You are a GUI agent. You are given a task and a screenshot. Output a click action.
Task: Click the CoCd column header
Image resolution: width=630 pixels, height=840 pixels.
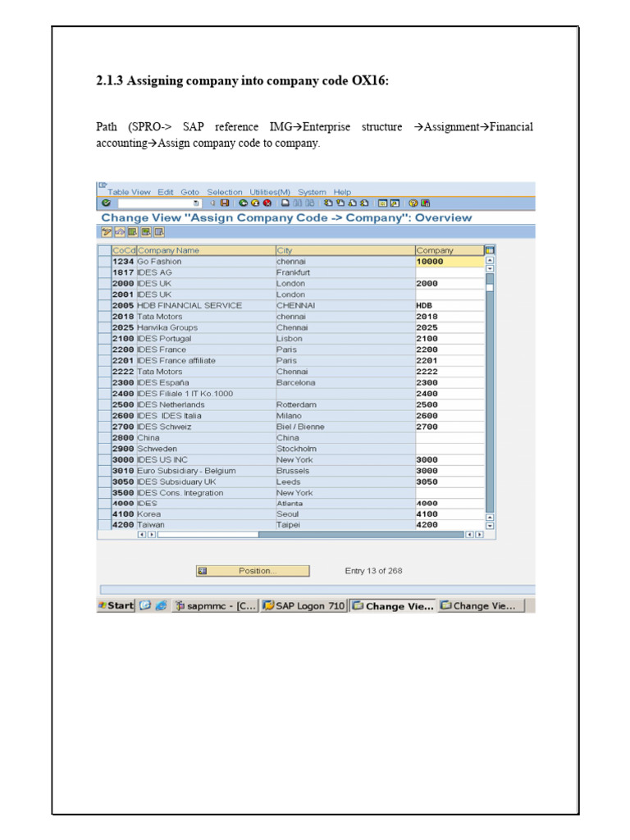pos(125,250)
